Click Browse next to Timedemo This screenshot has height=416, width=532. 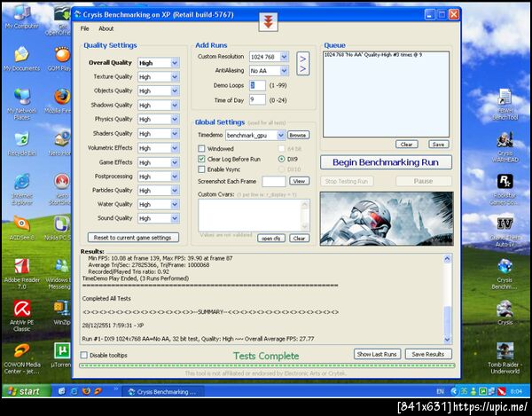299,135
